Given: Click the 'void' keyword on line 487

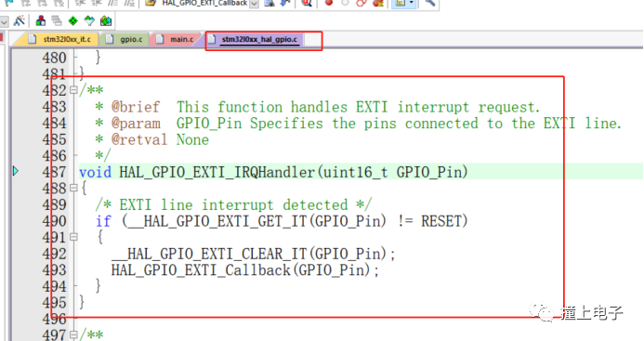Looking at the screenshot, I should 95,172.
